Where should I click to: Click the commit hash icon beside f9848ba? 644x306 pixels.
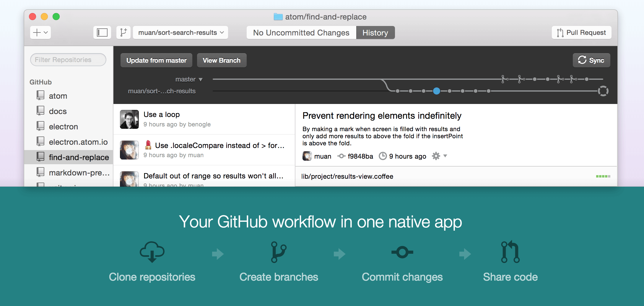[x=341, y=156]
